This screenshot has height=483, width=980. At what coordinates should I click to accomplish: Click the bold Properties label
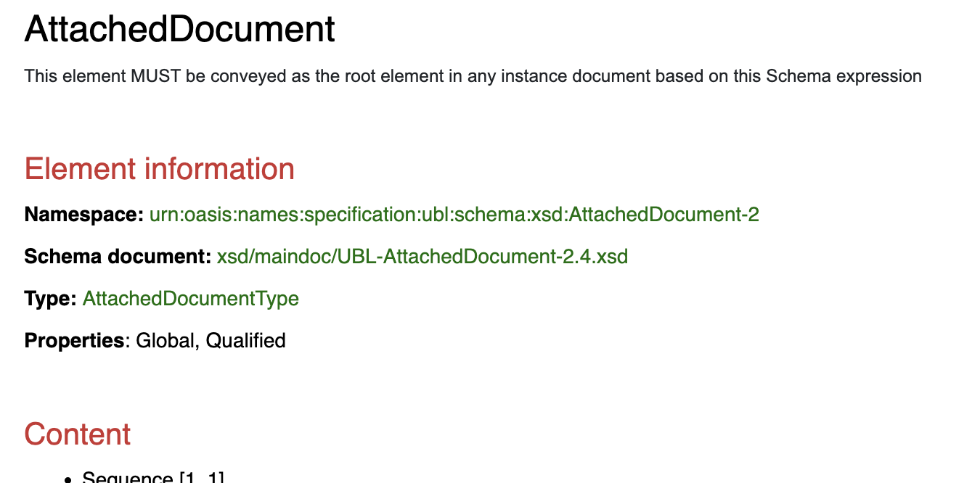(74, 341)
